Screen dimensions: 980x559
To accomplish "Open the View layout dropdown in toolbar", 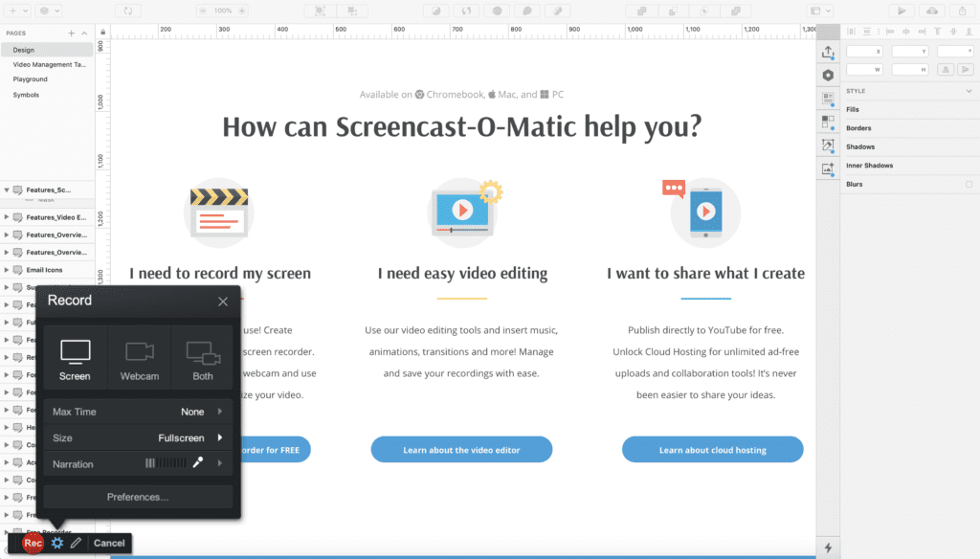I will point(820,11).
